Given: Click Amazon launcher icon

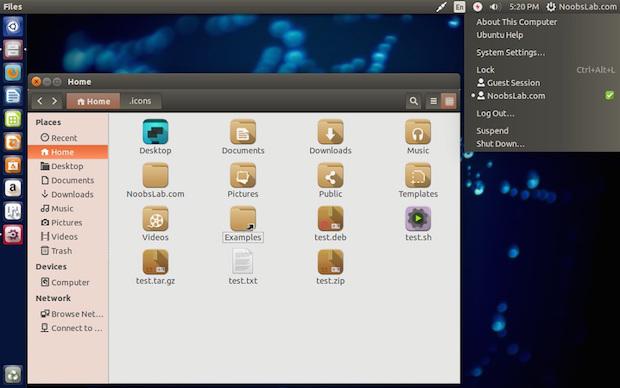Looking at the screenshot, I should coord(13,188).
